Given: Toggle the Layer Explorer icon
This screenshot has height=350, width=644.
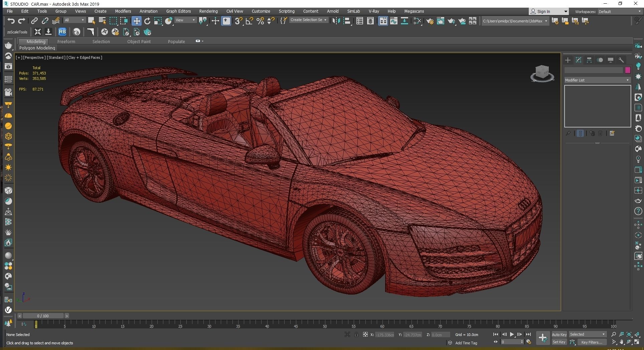Looking at the screenshot, I should [370, 21].
